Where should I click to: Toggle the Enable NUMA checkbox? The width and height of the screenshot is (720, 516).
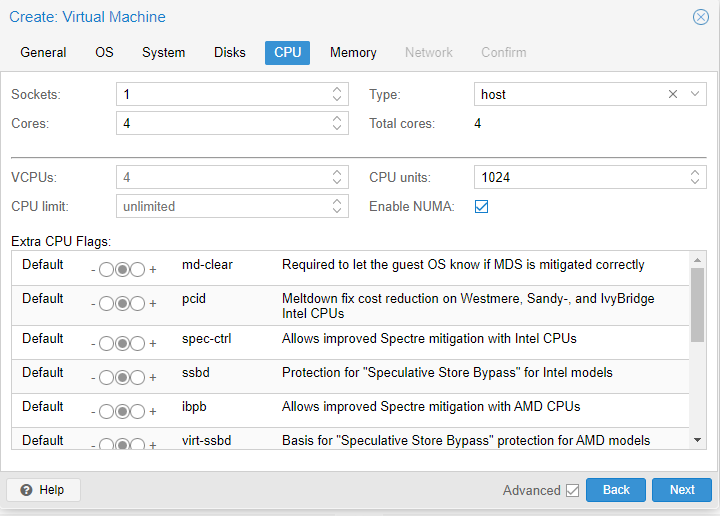click(x=481, y=206)
